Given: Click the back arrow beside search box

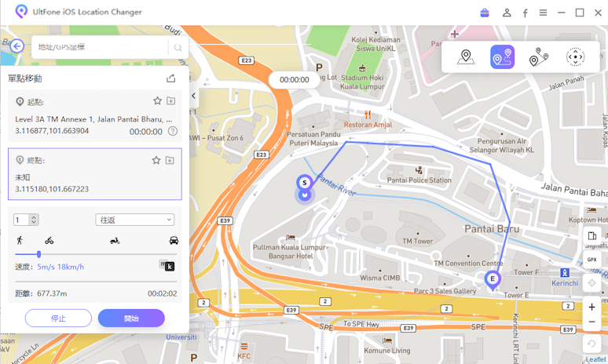Looking at the screenshot, I should 17,46.
